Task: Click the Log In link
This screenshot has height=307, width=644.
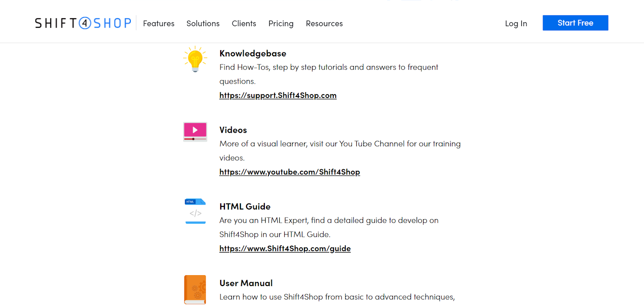Action: 516,23
